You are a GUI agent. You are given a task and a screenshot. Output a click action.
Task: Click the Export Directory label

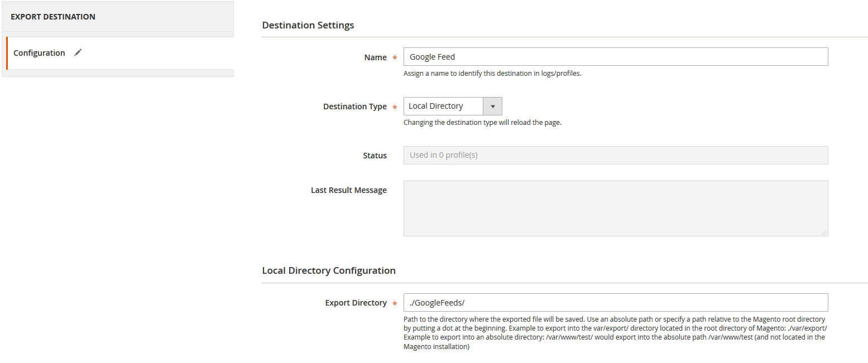point(356,303)
